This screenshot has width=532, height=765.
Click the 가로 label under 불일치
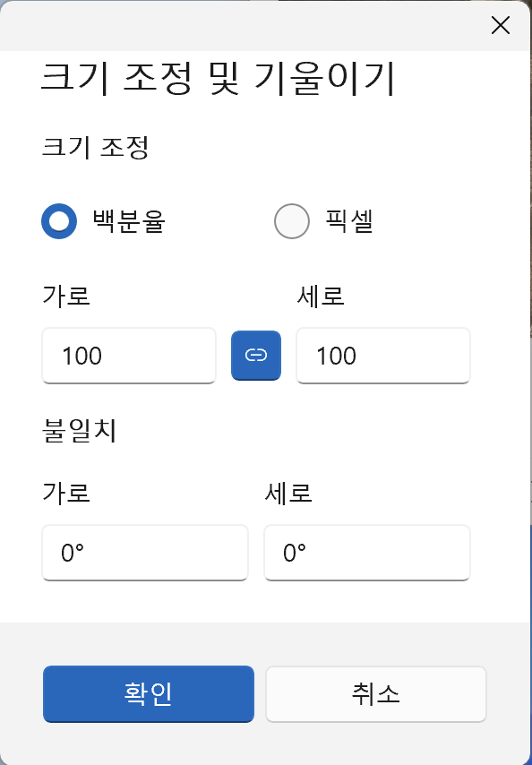coord(66,493)
